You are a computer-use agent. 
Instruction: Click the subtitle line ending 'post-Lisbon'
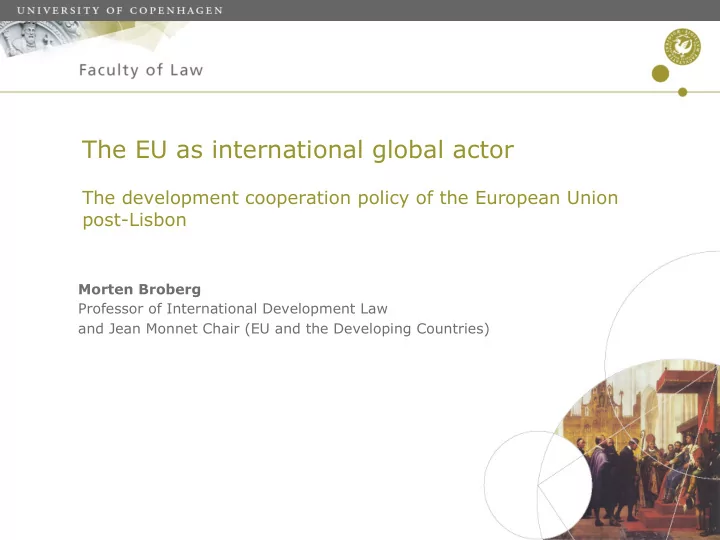coord(350,208)
